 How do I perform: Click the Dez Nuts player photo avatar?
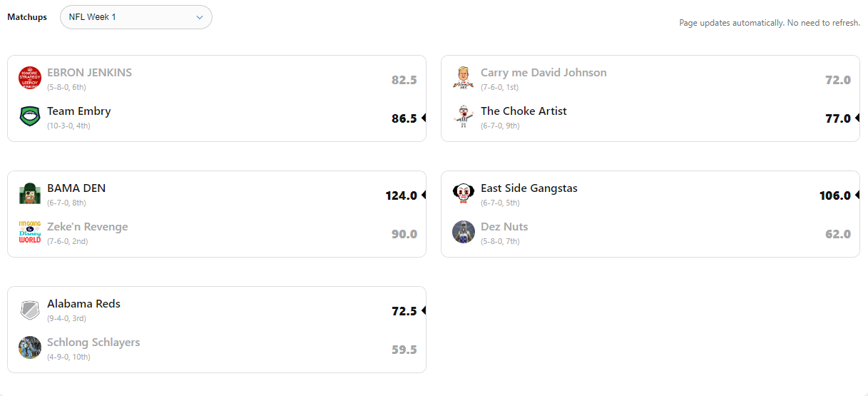[464, 232]
